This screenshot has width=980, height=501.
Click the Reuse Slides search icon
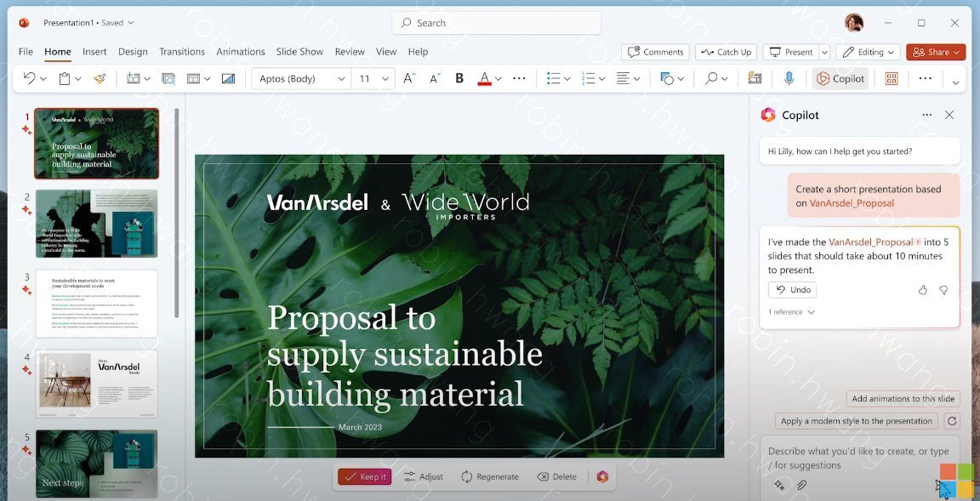click(168, 78)
